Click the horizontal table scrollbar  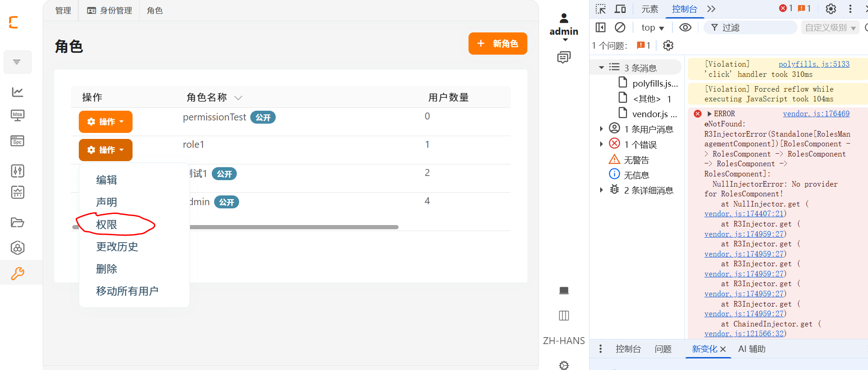coord(294,227)
